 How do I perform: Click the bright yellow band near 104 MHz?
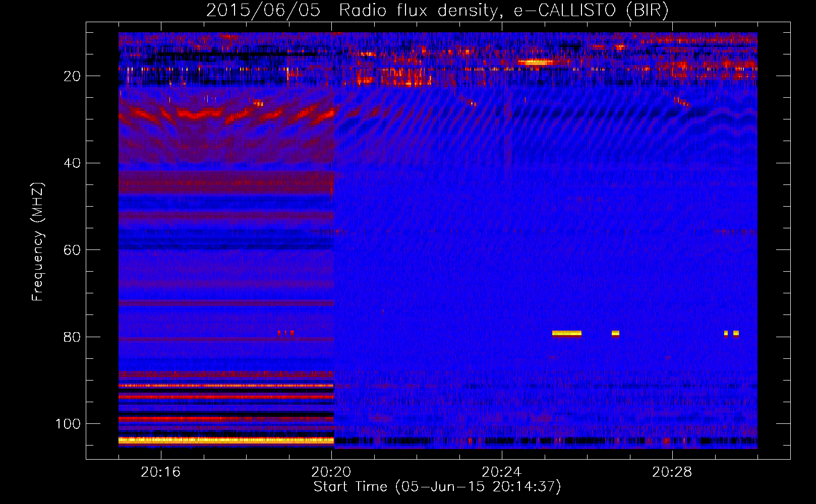pyautogui.click(x=226, y=440)
